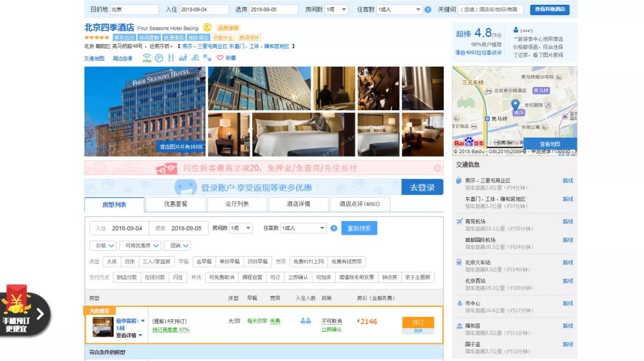Click the airplane icon by 南苑机场
The image size is (644, 361).
pyautogui.click(x=459, y=222)
